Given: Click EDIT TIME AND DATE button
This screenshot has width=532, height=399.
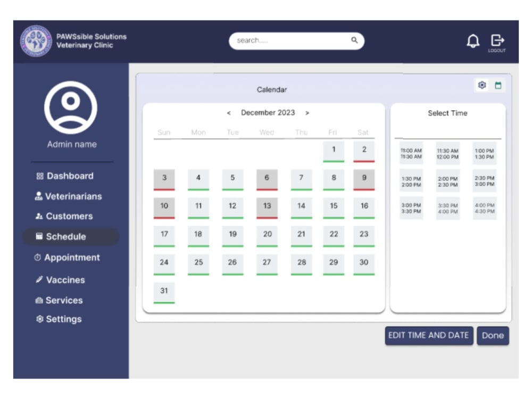Looking at the screenshot, I should [x=429, y=336].
